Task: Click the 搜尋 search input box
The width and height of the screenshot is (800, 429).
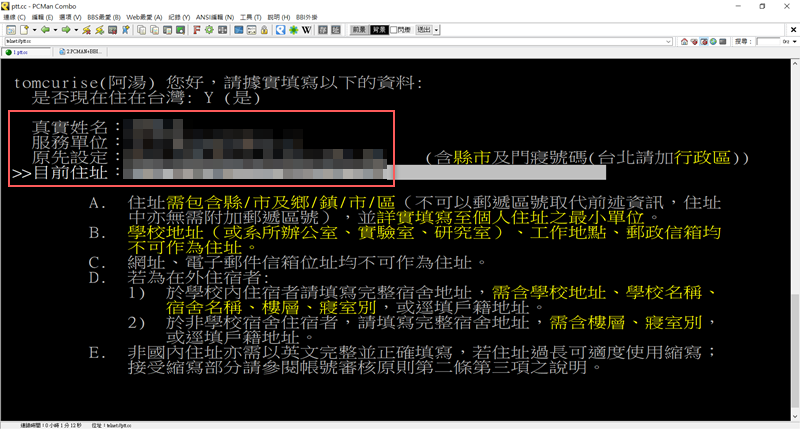Action: pyautogui.click(x=768, y=41)
